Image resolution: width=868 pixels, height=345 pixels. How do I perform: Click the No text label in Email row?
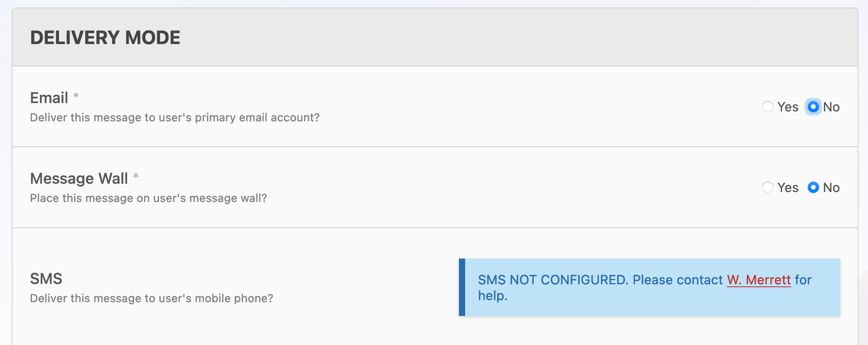(831, 107)
